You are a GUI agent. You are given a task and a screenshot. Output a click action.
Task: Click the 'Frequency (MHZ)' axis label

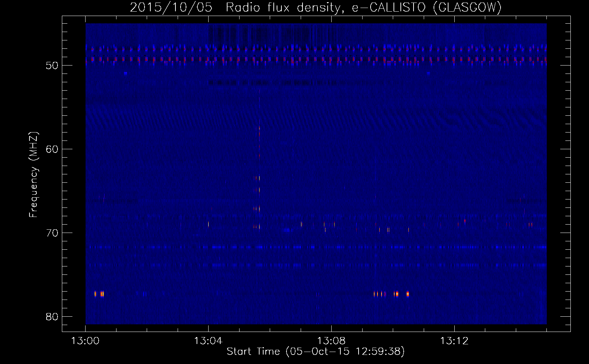tap(33, 175)
